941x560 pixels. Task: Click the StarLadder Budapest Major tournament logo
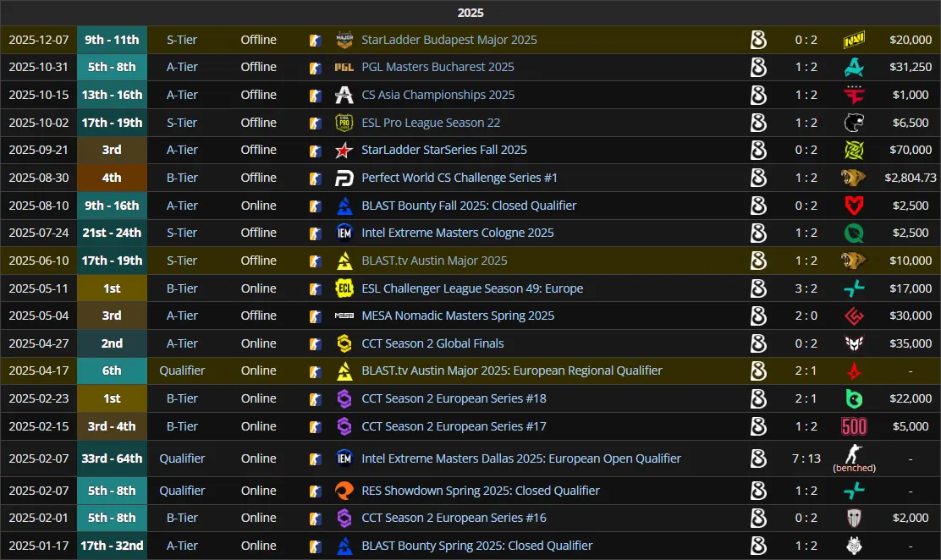[x=344, y=40]
